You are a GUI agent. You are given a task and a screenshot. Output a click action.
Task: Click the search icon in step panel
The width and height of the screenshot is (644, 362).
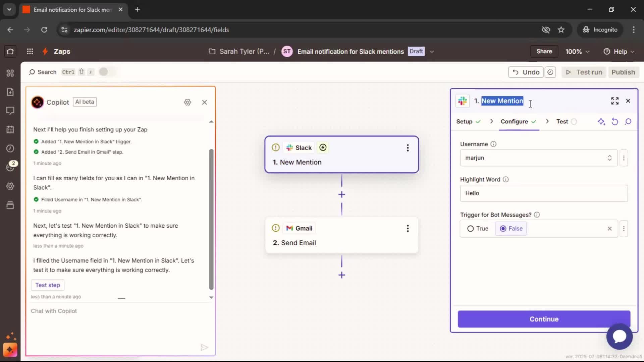(x=628, y=122)
